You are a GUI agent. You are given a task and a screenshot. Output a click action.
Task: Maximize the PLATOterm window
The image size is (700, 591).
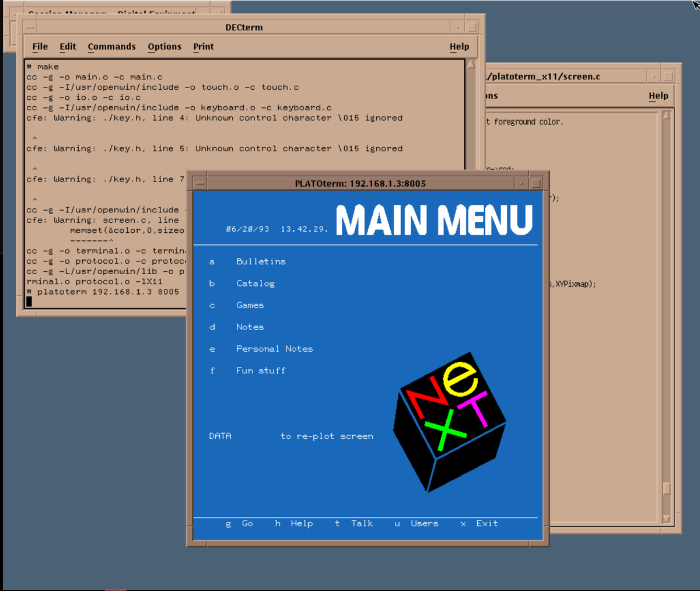[x=536, y=183]
